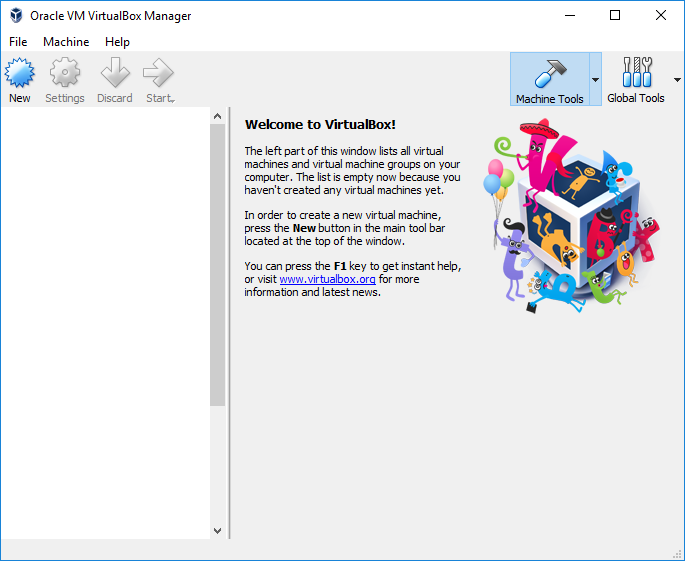The image size is (685, 561).
Task: Expand the Global Tools dropdown arrow
Action: (x=677, y=80)
